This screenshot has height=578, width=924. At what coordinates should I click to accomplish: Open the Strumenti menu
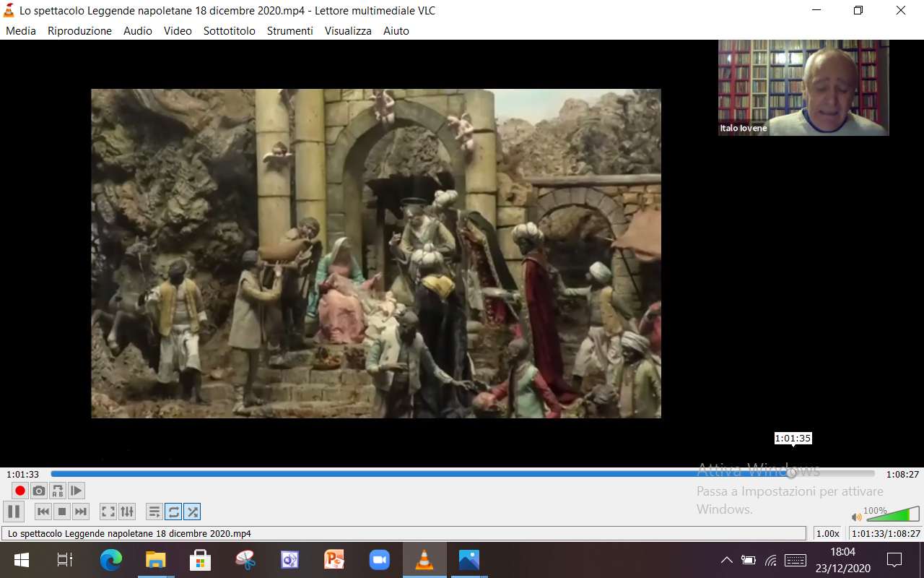[290, 31]
